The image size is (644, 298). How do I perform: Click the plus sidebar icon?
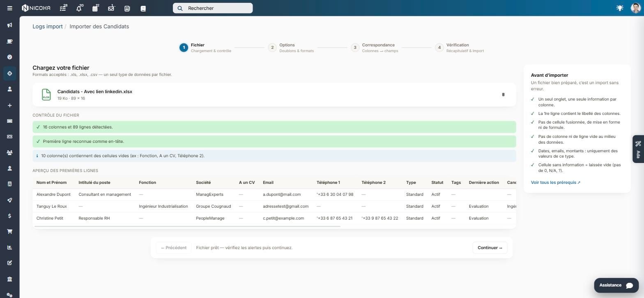pos(9,105)
